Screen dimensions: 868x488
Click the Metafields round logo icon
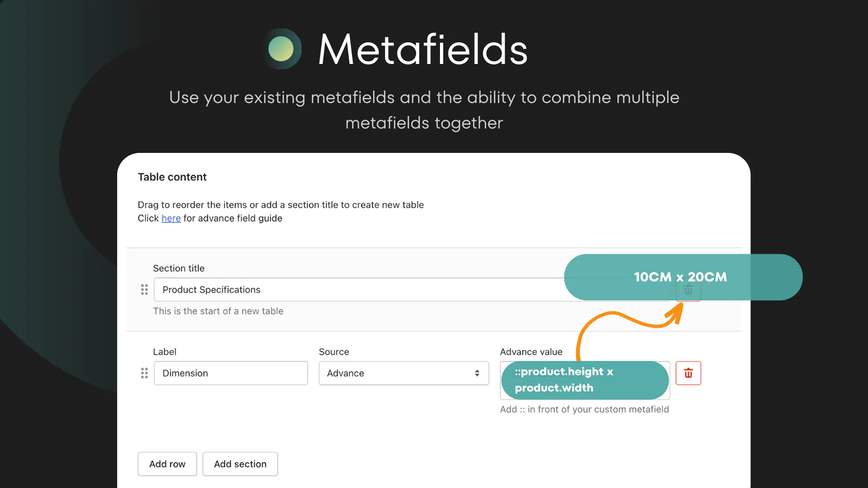pyautogui.click(x=282, y=49)
